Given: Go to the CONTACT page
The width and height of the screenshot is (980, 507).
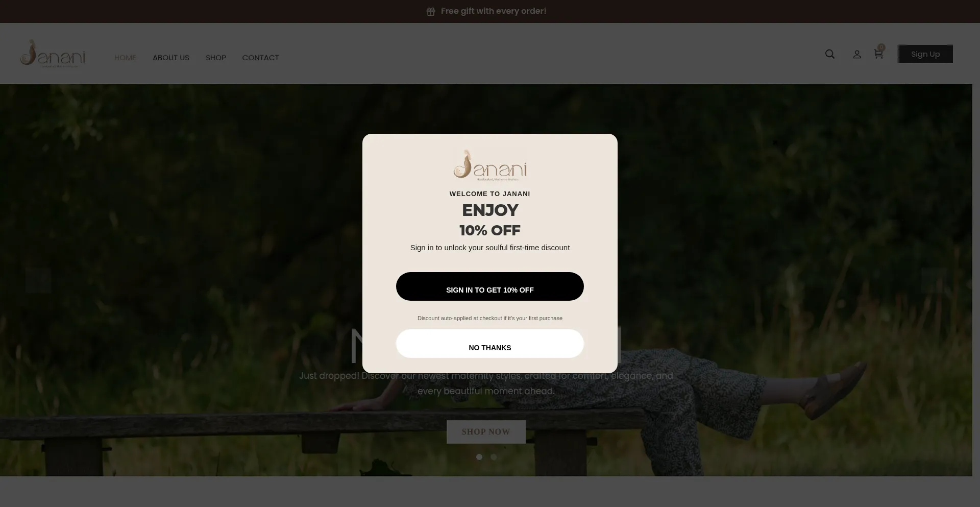Looking at the screenshot, I should pyautogui.click(x=260, y=58).
